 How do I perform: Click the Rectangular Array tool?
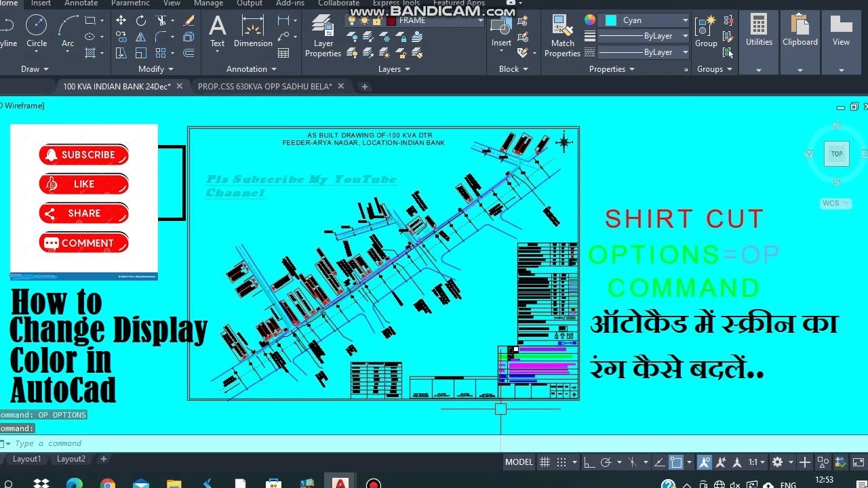(x=161, y=53)
